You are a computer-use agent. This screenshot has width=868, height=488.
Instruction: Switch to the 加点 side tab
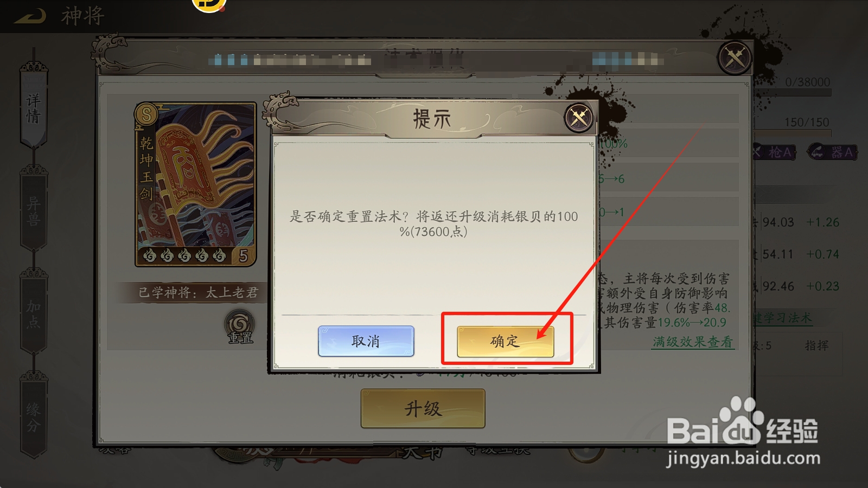click(x=34, y=313)
